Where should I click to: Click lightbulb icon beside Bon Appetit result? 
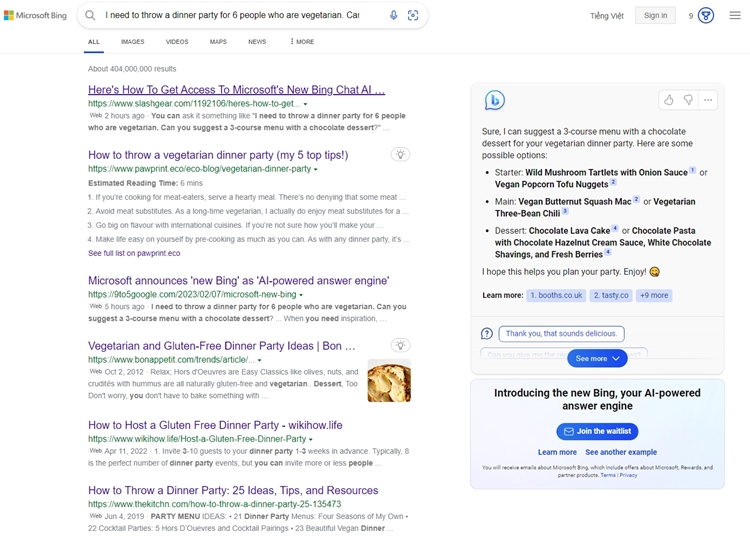pos(401,345)
